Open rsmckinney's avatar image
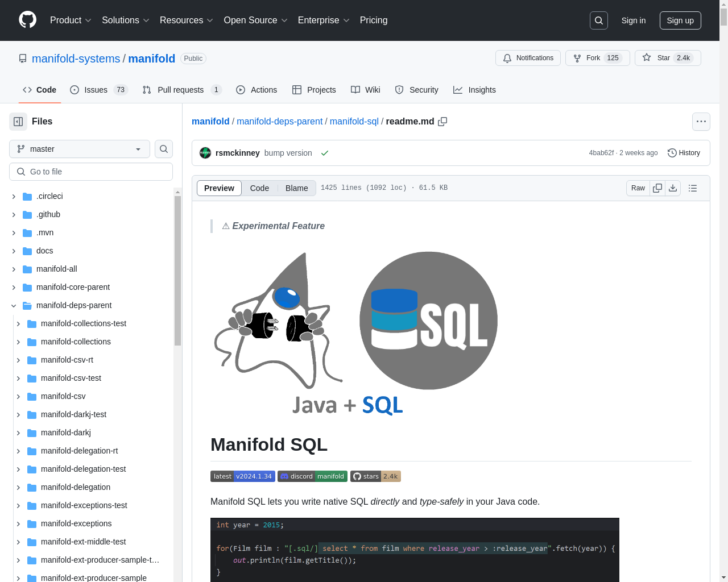This screenshot has height=582, width=728. click(205, 153)
